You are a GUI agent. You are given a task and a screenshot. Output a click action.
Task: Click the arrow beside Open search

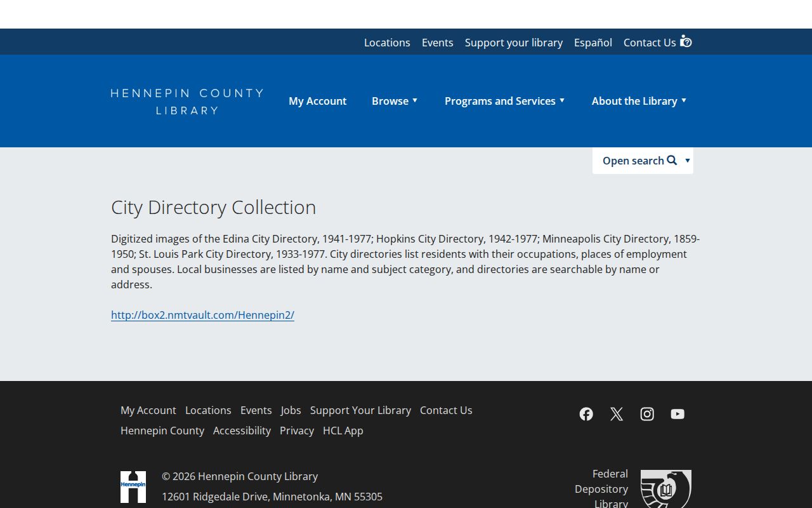(687, 161)
